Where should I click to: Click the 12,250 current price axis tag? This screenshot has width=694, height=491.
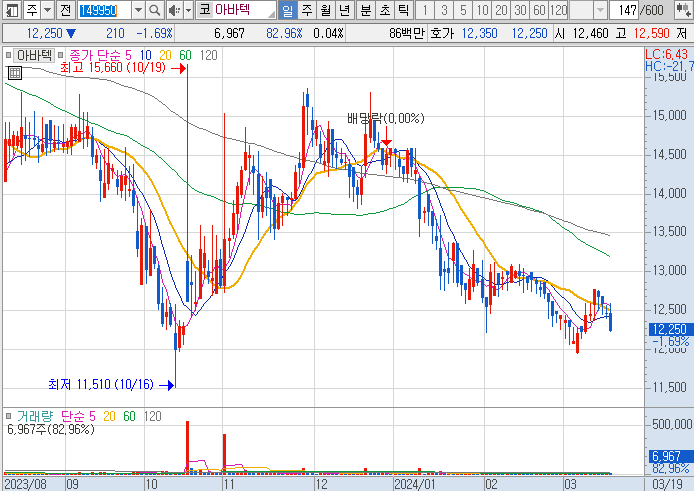(x=670, y=329)
